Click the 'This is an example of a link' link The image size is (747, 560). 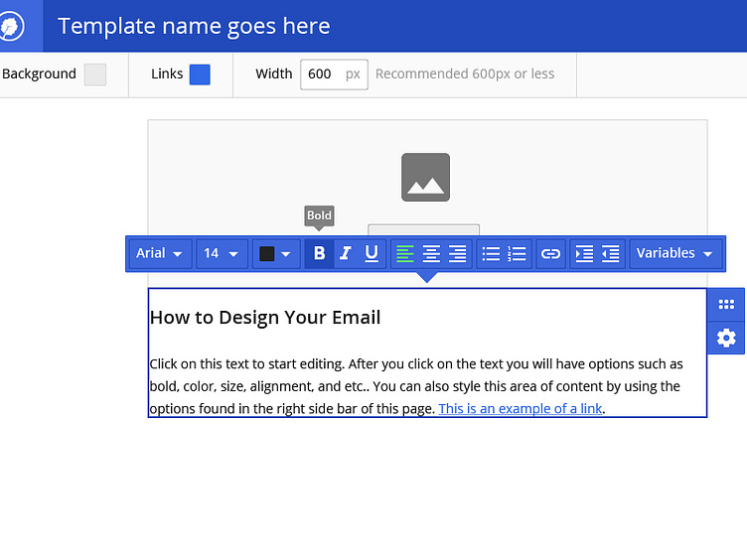click(520, 408)
